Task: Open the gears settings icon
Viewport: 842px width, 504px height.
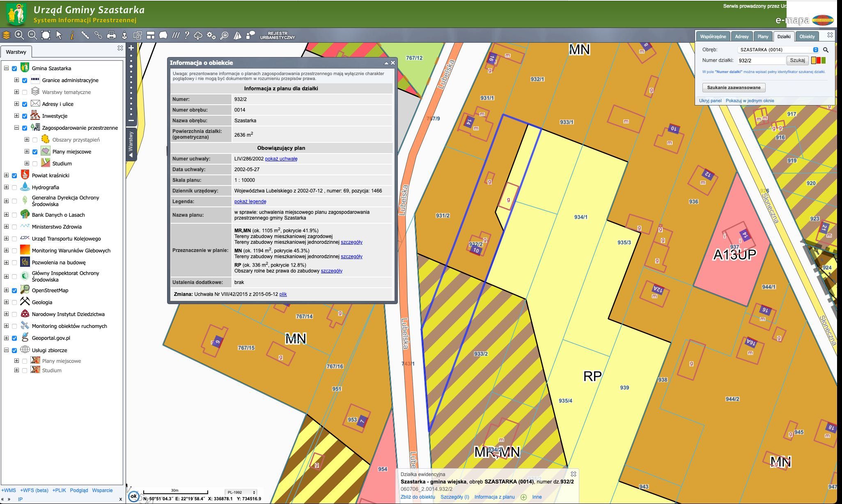Action: (x=211, y=35)
